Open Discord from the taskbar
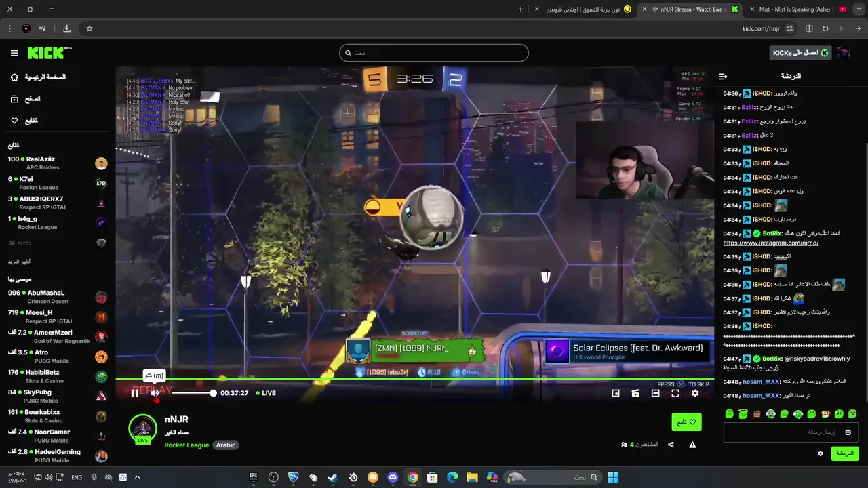 click(393, 477)
